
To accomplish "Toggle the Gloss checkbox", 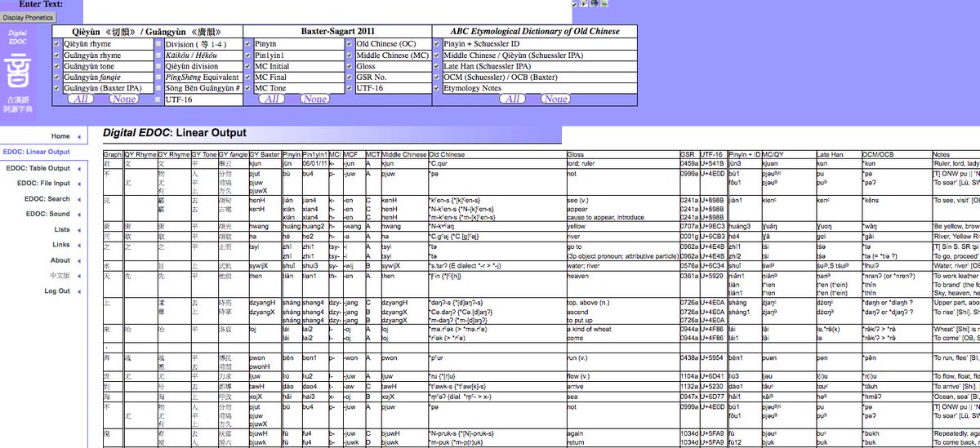I will click(x=350, y=66).
